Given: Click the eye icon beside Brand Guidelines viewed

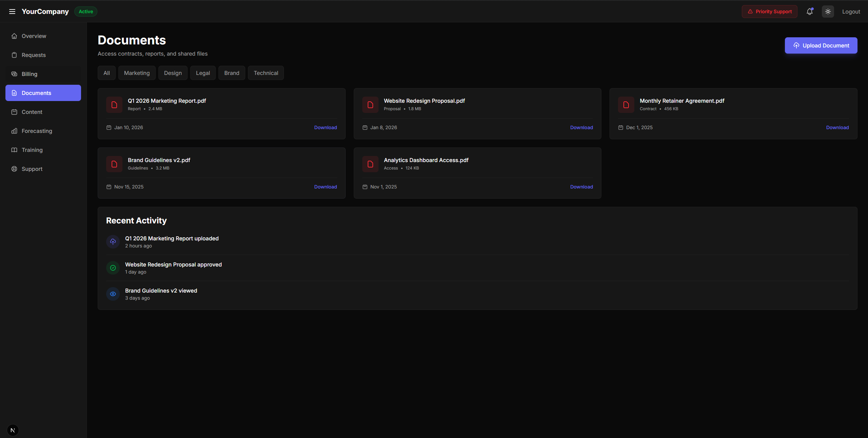Looking at the screenshot, I should (x=113, y=294).
